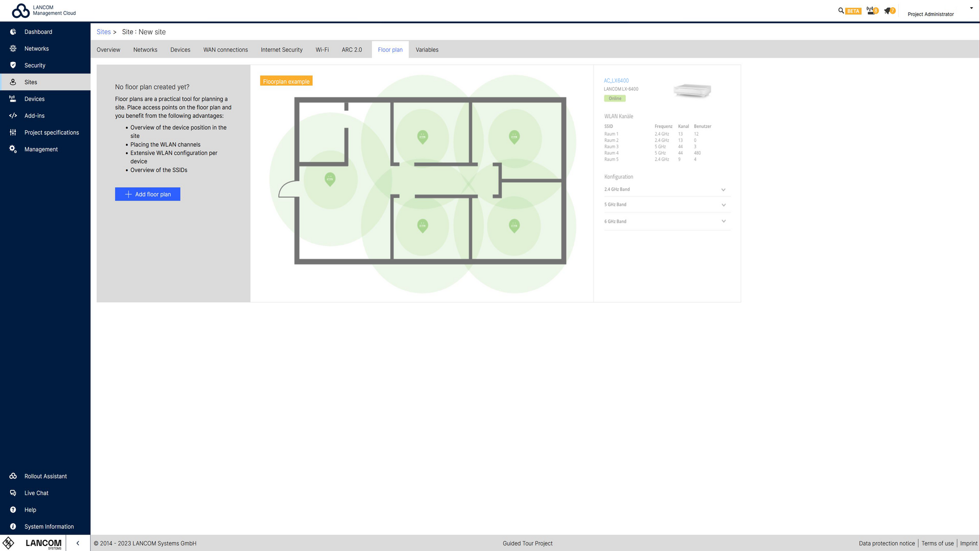Expand the 2.4 GHz Band section
The image size is (980, 551).
[723, 190]
